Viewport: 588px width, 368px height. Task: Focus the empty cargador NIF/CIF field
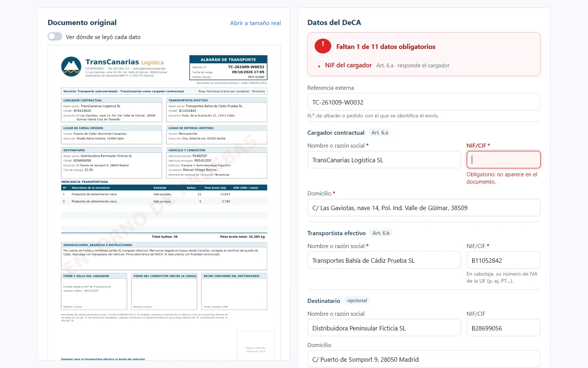coord(503,160)
